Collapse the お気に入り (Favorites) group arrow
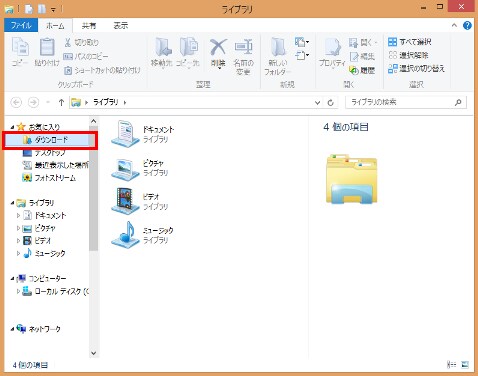Screen dimensions: 478x376 coord(12,127)
